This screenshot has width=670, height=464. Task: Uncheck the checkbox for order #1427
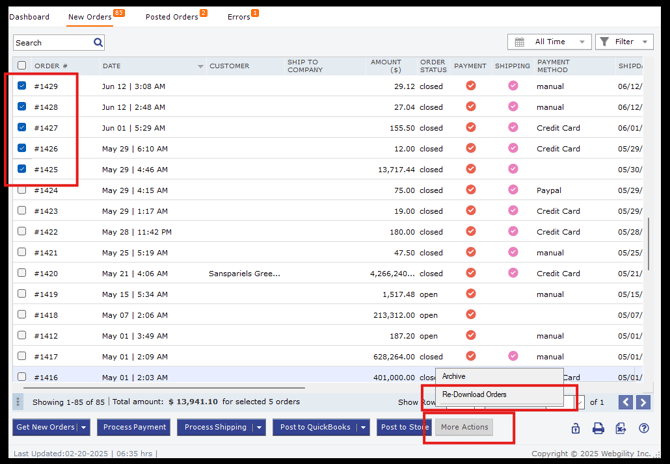[x=22, y=128]
